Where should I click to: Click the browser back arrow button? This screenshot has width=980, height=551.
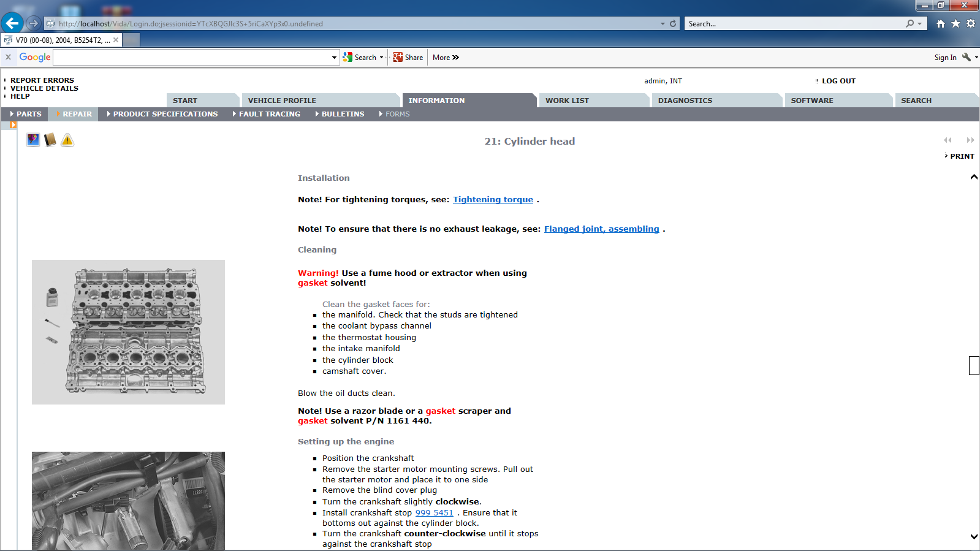click(x=12, y=23)
